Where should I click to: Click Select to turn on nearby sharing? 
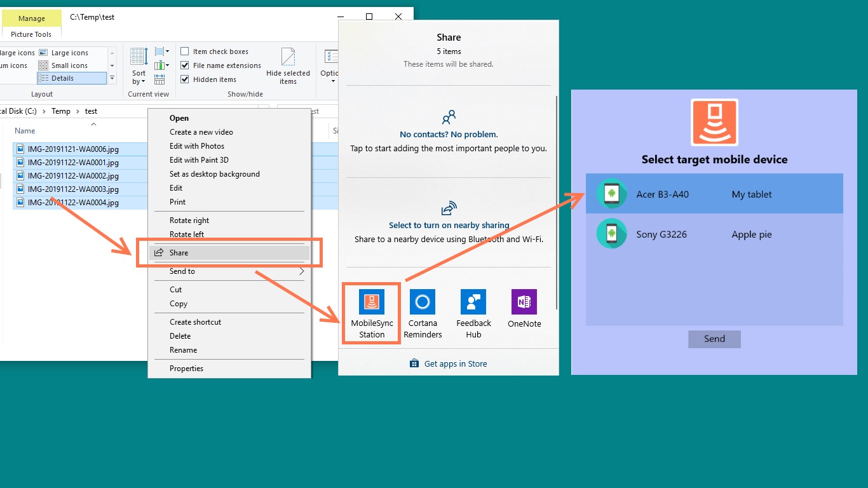(449, 225)
